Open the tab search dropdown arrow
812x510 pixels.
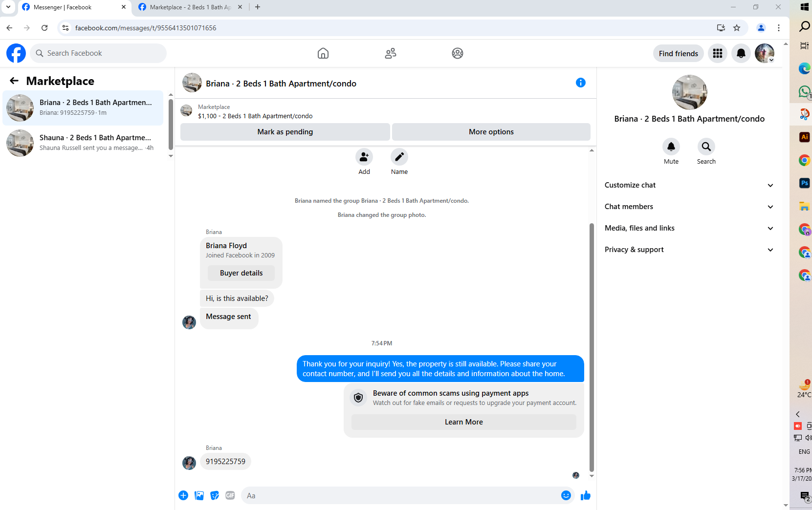[8, 7]
